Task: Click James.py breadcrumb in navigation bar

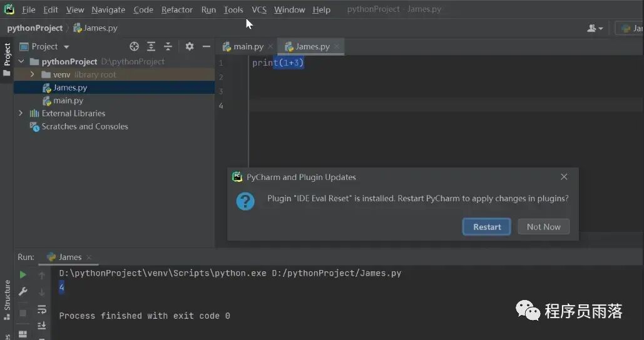Action: pyautogui.click(x=95, y=28)
